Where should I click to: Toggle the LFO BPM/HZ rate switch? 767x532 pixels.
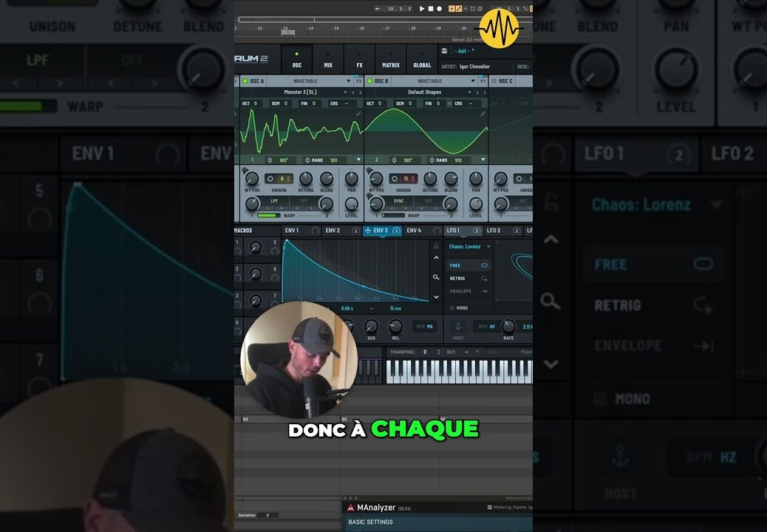486,327
